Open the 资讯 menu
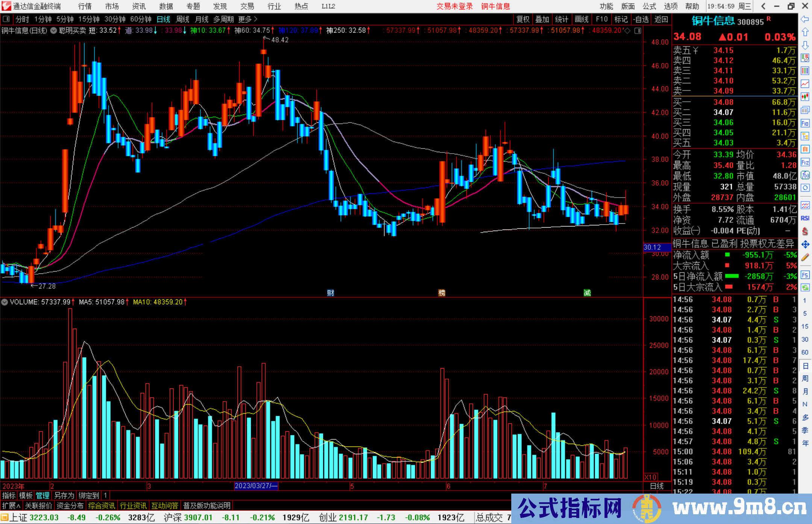Image resolution: width=812 pixels, height=524 pixels. (139, 6)
